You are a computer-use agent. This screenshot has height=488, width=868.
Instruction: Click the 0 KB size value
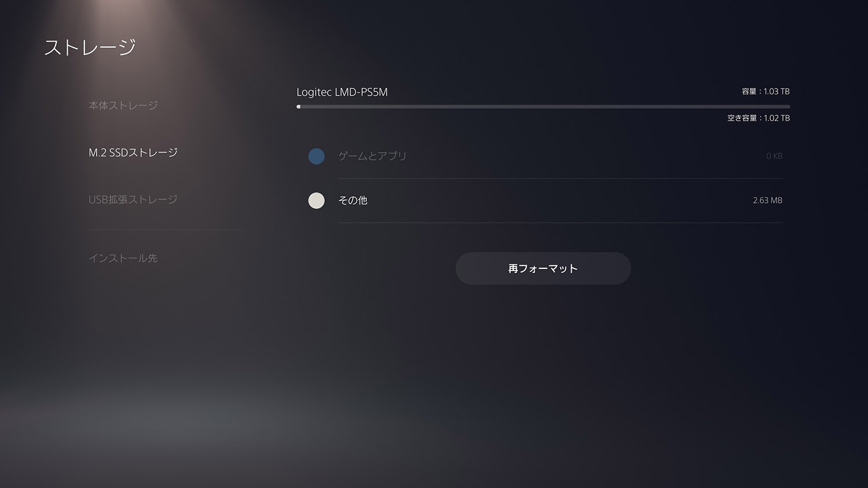[774, 156]
